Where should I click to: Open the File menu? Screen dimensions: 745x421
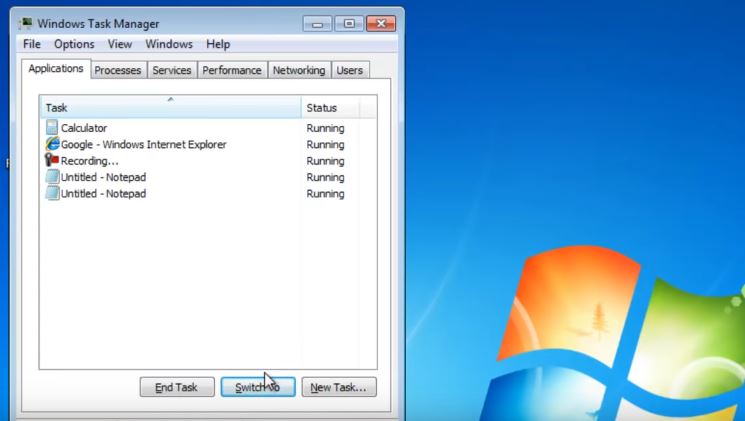(x=32, y=44)
